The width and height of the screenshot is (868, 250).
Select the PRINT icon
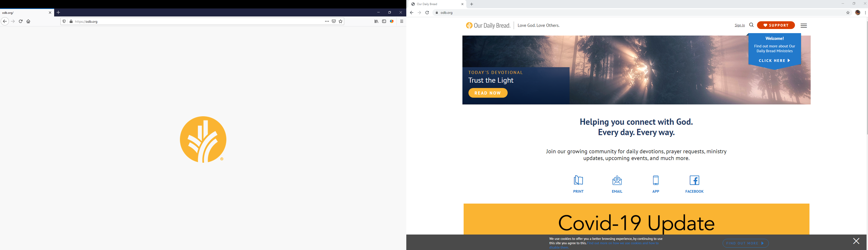click(578, 181)
